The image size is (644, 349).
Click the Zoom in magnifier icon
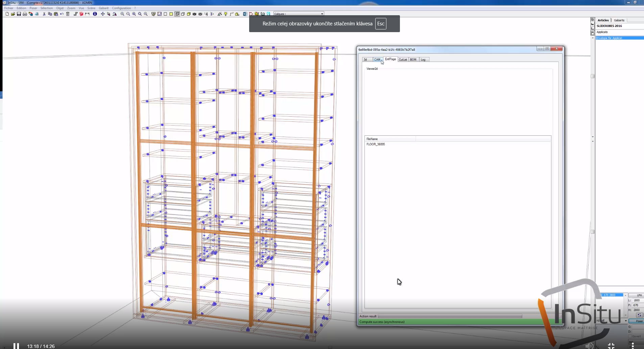pos(122,14)
